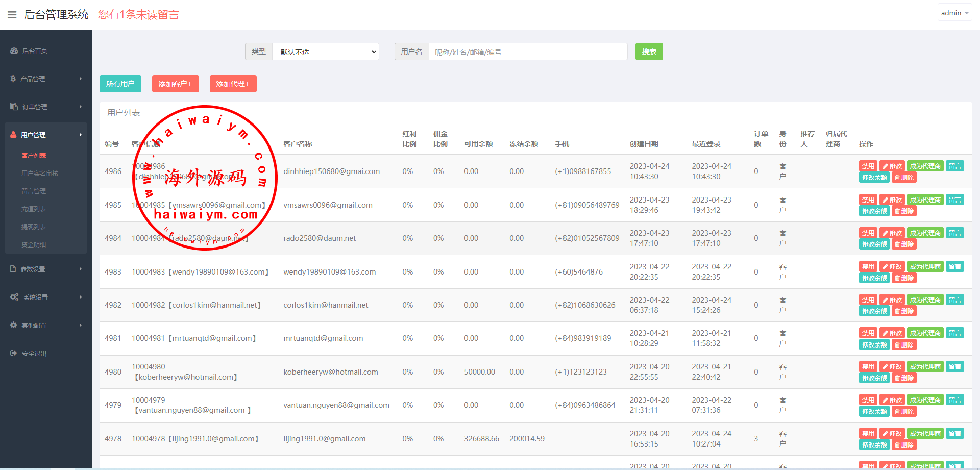The width and height of the screenshot is (980, 470).
Task: Expand the 产品管理 submenu arrow
Action: click(x=81, y=79)
